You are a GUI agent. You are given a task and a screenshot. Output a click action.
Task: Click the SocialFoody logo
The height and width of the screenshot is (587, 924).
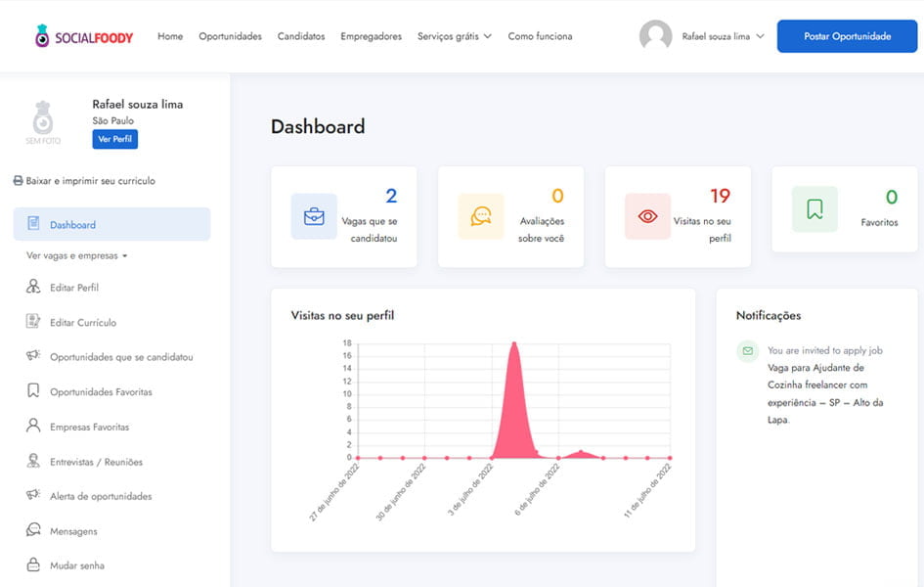coord(83,36)
